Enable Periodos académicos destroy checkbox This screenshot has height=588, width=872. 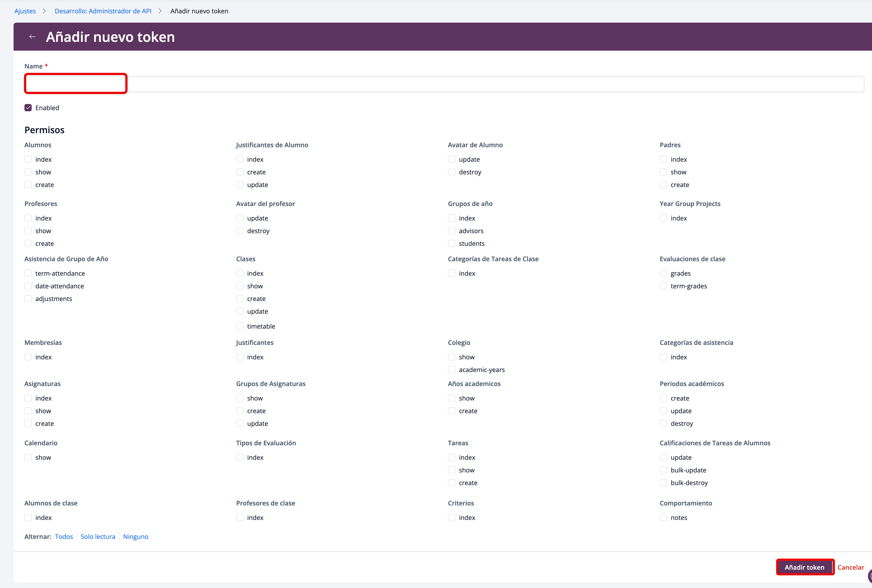point(663,424)
